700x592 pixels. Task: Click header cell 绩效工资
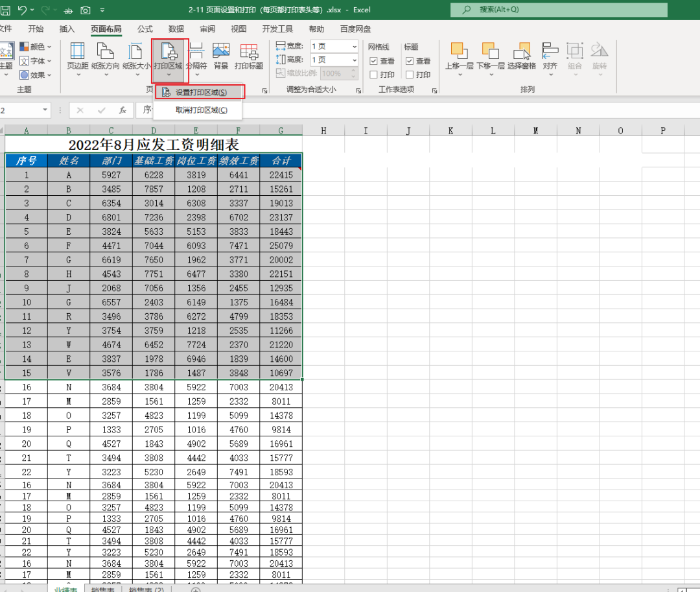point(239,161)
